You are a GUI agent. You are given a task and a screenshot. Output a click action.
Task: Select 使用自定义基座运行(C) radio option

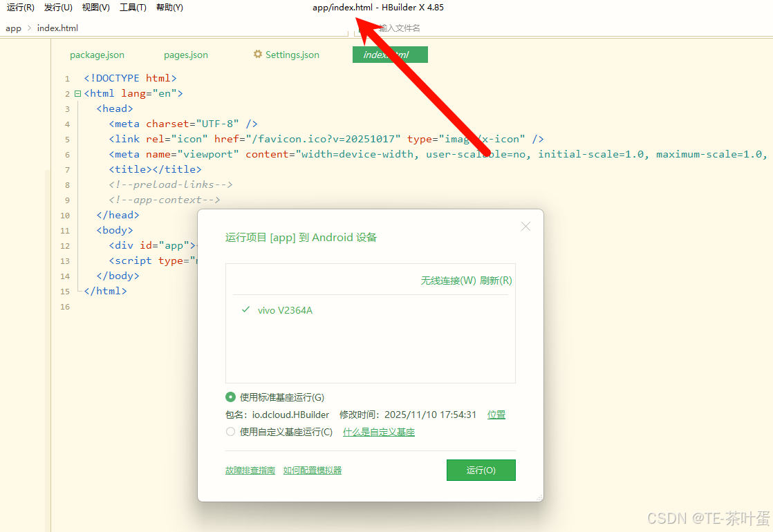point(279,432)
